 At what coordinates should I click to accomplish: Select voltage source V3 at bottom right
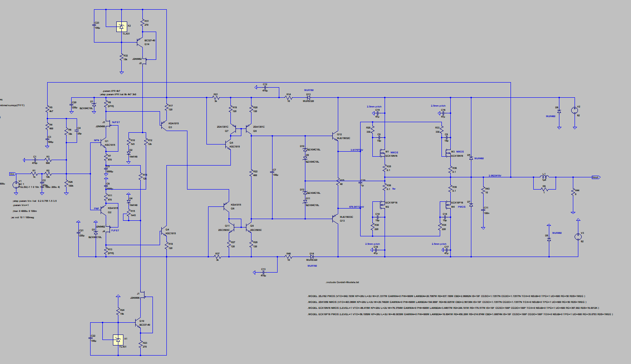click(x=578, y=236)
